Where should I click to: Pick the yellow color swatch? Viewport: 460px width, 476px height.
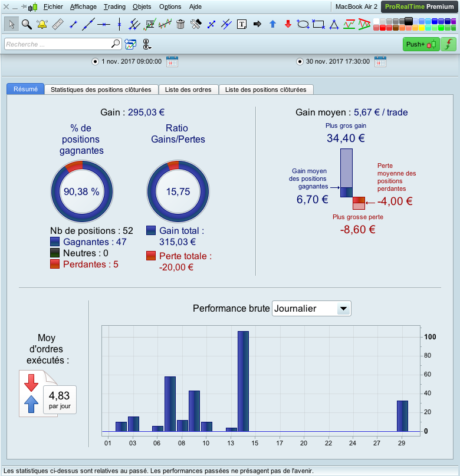click(x=422, y=28)
